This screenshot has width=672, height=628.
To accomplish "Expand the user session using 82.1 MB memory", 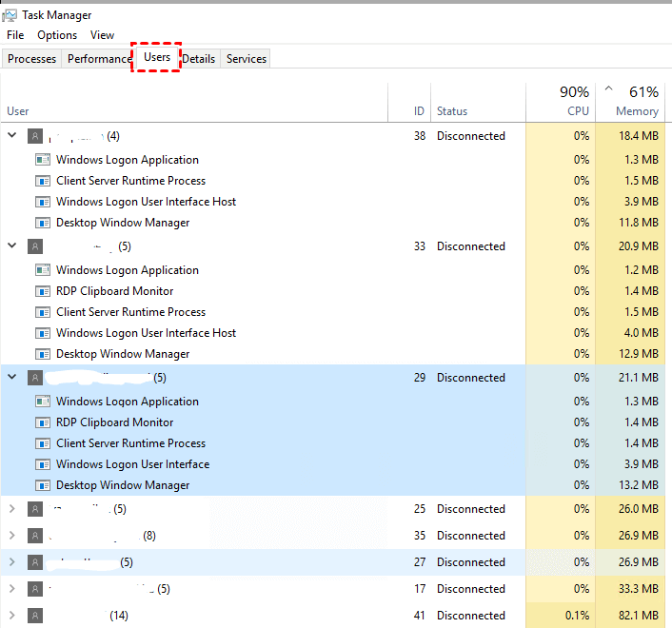I will coord(12,616).
